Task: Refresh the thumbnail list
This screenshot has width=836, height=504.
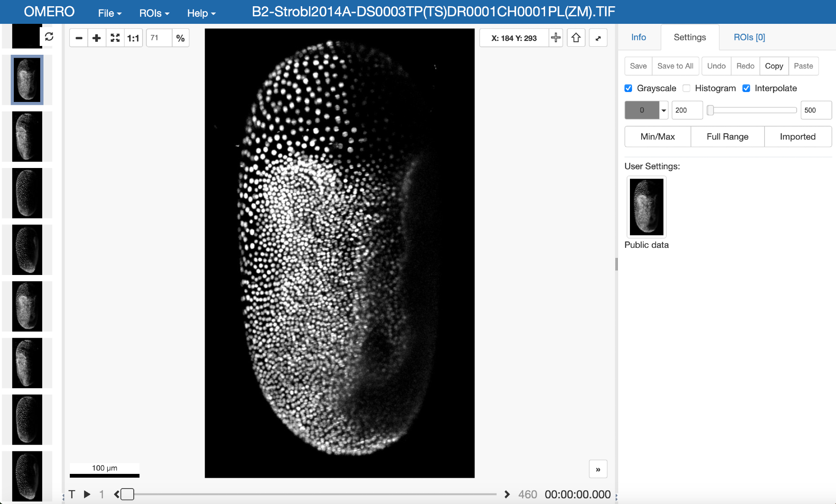Action: coord(49,37)
